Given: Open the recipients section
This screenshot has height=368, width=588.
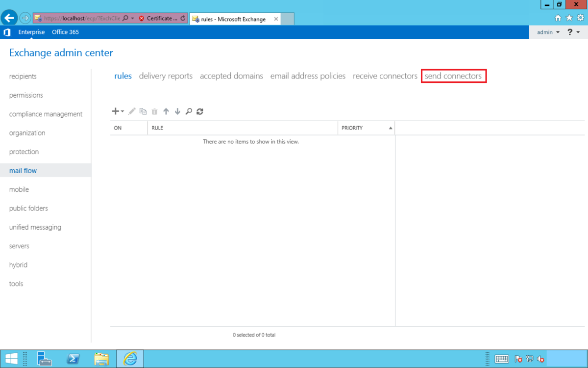Looking at the screenshot, I should click(23, 76).
